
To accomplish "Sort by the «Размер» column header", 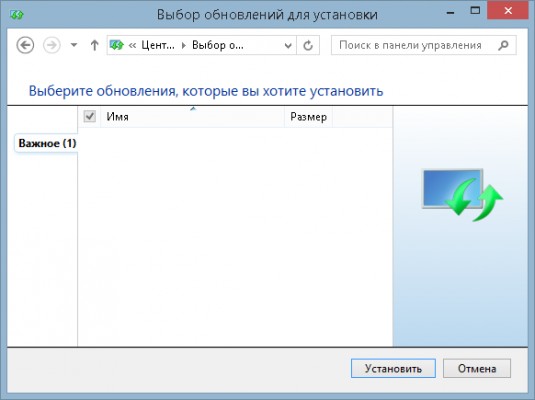I will pyautogui.click(x=308, y=117).
